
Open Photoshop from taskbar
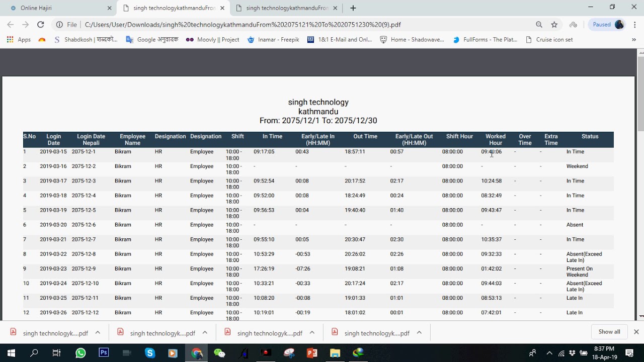104,353
